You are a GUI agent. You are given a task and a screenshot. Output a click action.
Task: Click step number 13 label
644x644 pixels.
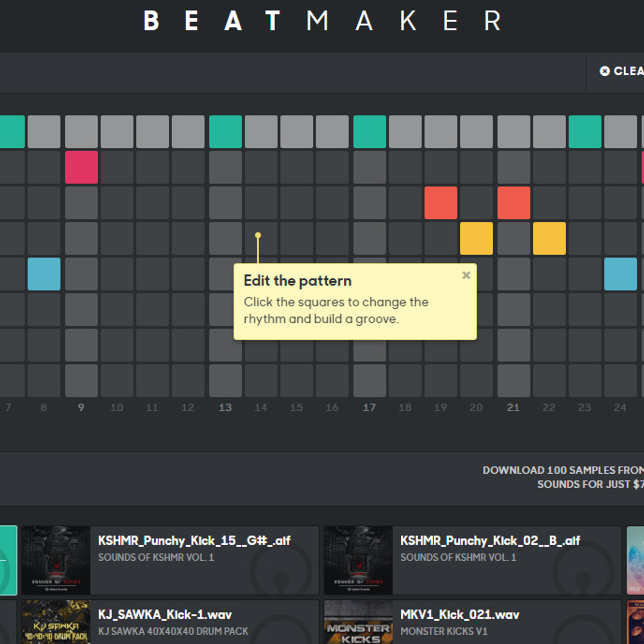pos(225,408)
